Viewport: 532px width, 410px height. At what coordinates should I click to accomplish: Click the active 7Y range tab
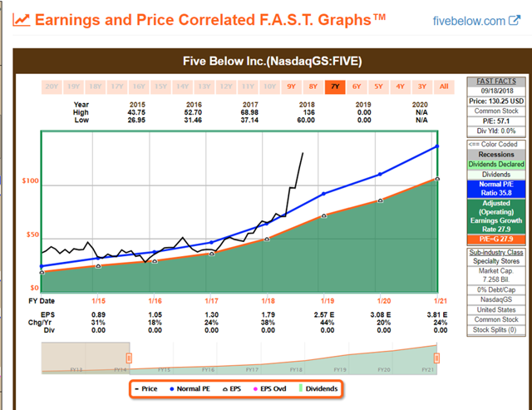(335, 86)
